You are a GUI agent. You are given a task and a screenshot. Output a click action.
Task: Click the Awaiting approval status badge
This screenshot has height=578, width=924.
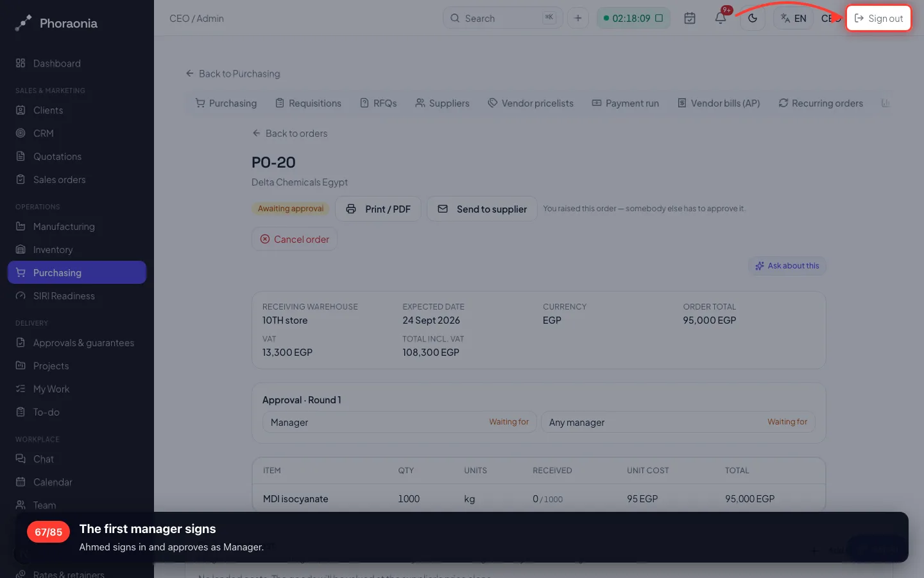point(291,209)
